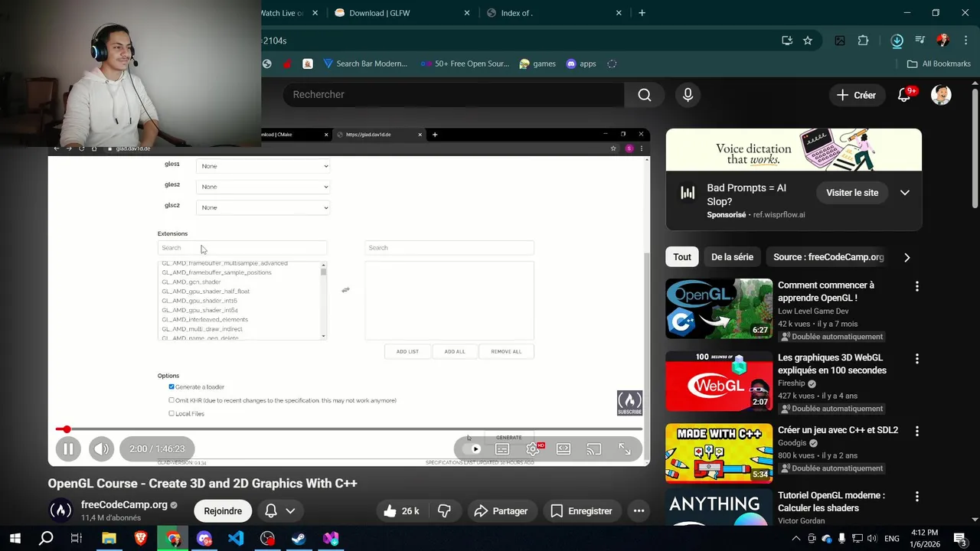Open notification bell dropdown for channel

click(x=279, y=511)
